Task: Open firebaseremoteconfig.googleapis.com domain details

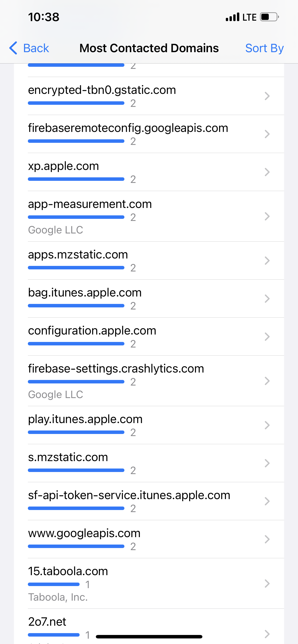Action: [128, 128]
